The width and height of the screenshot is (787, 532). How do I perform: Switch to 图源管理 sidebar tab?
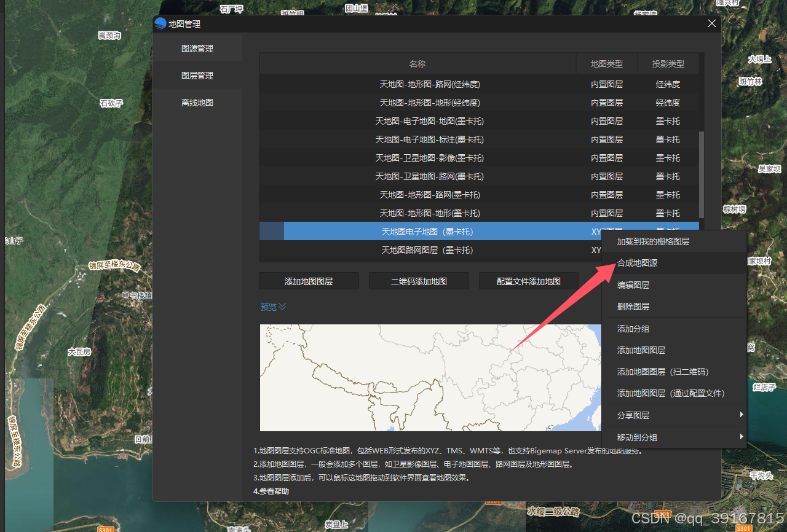(x=197, y=49)
